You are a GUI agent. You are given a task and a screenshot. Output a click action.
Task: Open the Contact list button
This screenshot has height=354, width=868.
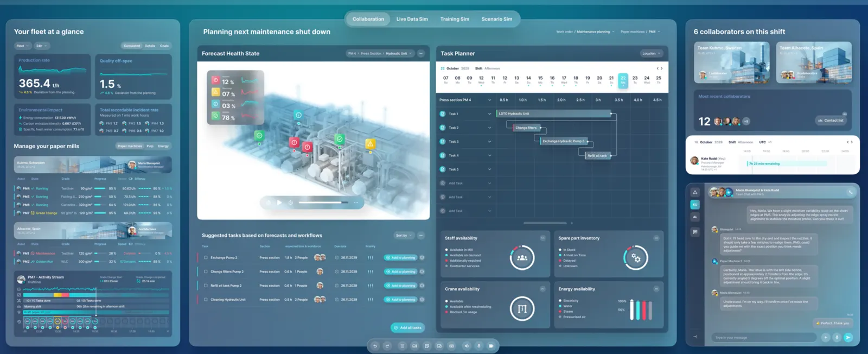pyautogui.click(x=831, y=121)
